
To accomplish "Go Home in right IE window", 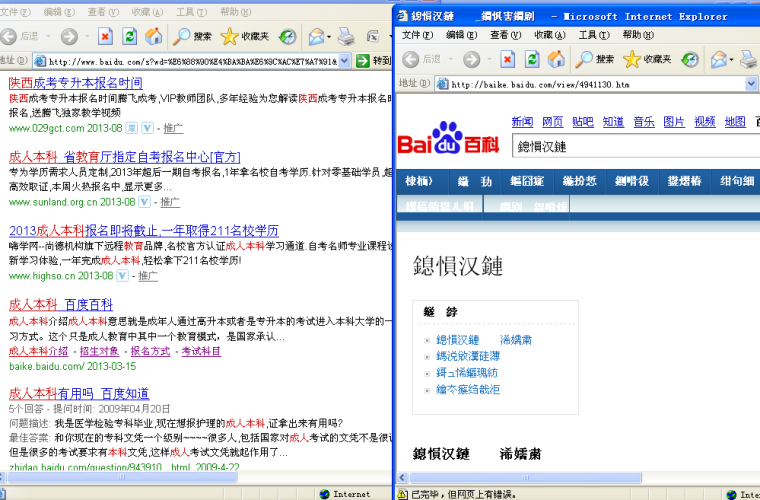I will pos(556,59).
